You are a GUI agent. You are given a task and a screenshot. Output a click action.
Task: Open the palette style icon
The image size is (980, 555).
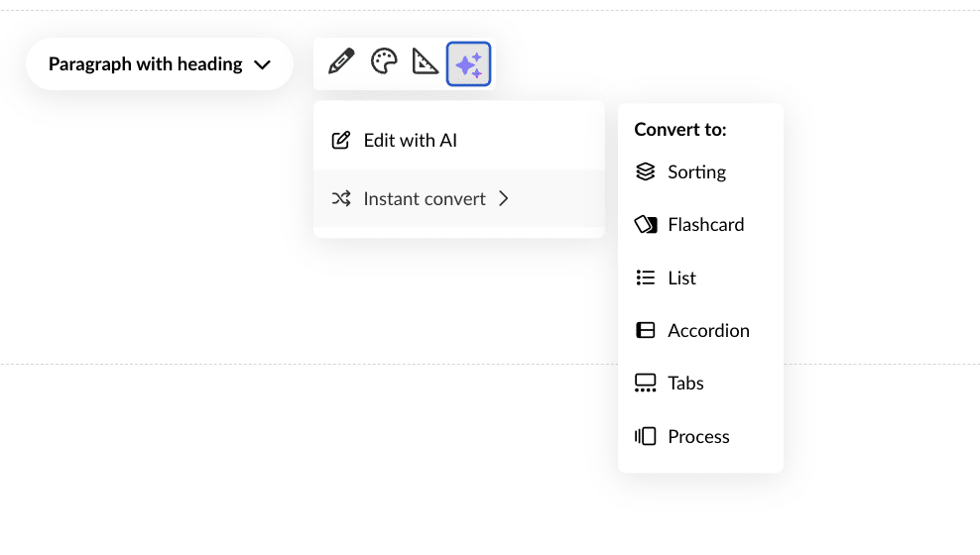coord(384,62)
